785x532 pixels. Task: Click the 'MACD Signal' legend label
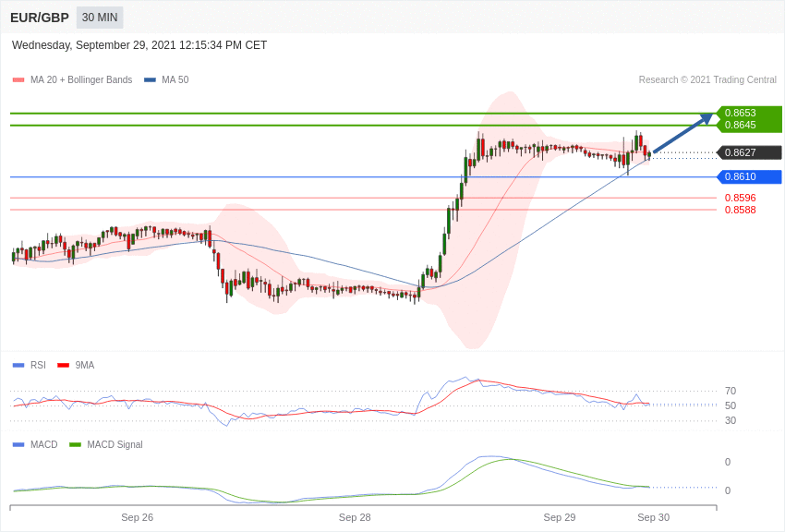[115, 445]
